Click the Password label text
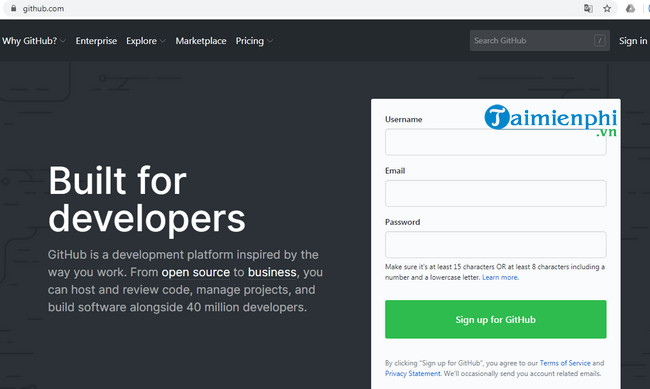Viewport: 650px width, 389px height. [403, 222]
